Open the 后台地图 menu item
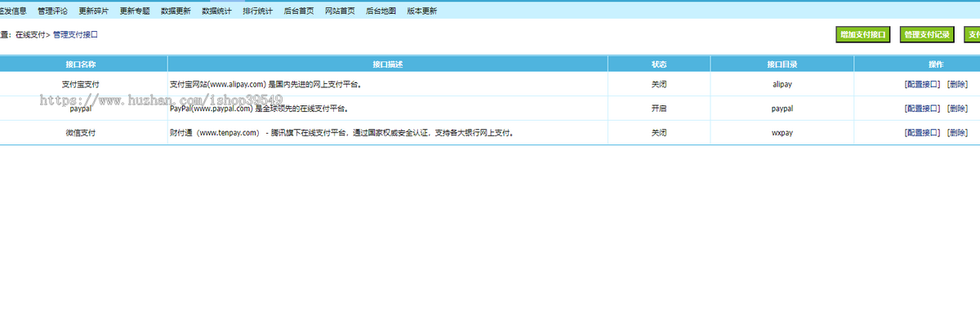 click(381, 11)
